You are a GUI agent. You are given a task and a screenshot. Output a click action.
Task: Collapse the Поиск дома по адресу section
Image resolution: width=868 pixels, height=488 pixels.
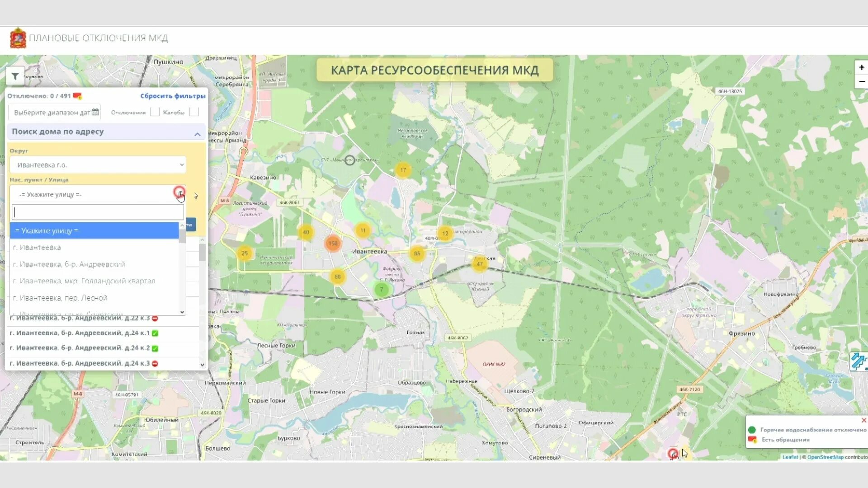coord(197,134)
